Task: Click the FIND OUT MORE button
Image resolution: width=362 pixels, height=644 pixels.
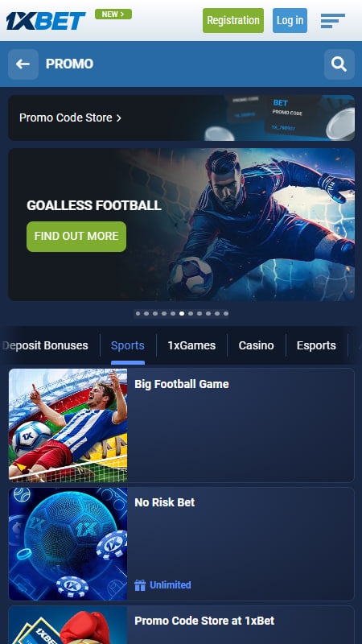Action: (x=76, y=236)
